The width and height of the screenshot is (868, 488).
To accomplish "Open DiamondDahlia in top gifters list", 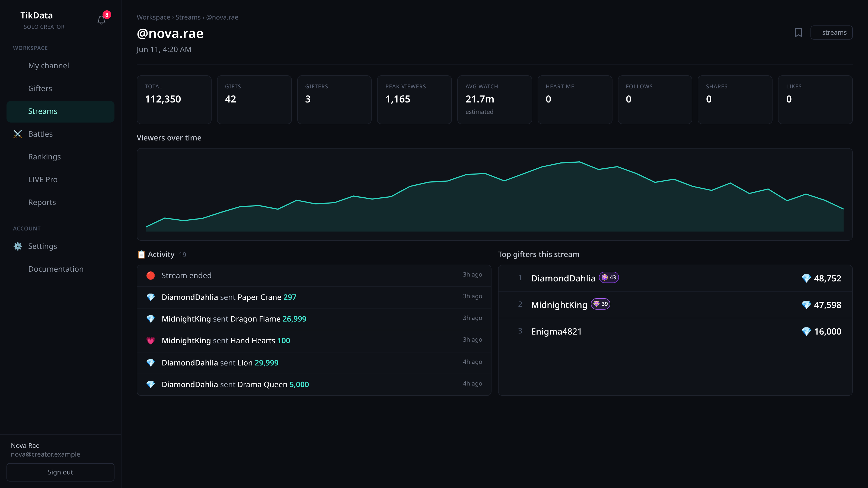I will click(x=675, y=278).
